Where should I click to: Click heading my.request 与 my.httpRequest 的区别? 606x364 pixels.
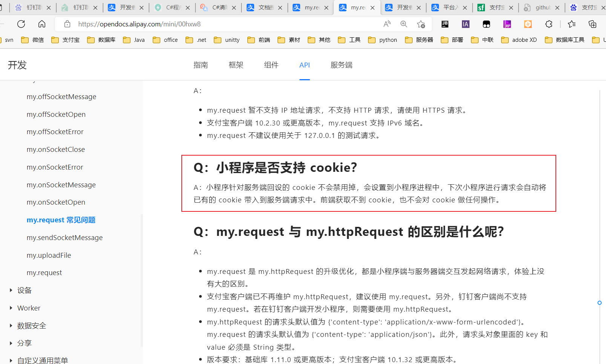(x=349, y=232)
